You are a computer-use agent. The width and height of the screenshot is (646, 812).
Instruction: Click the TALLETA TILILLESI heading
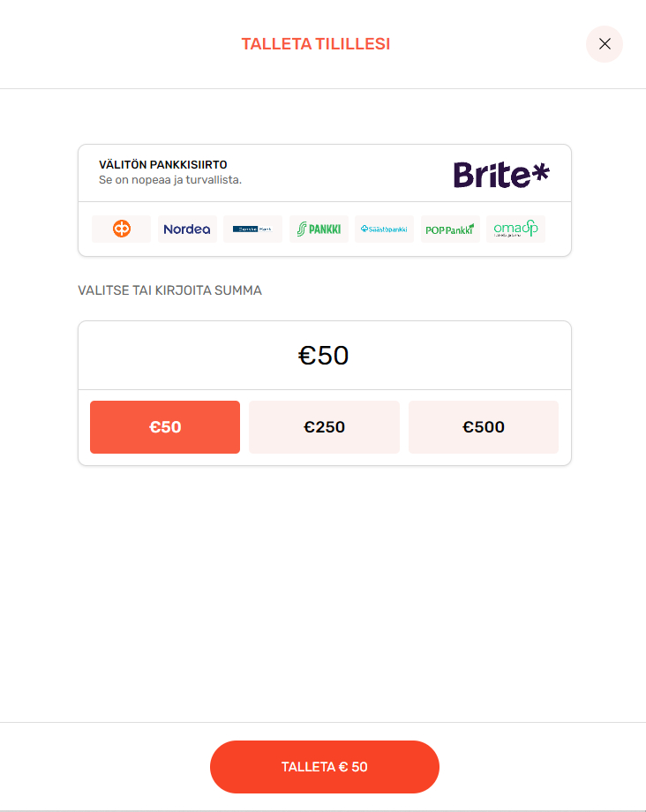tap(316, 44)
